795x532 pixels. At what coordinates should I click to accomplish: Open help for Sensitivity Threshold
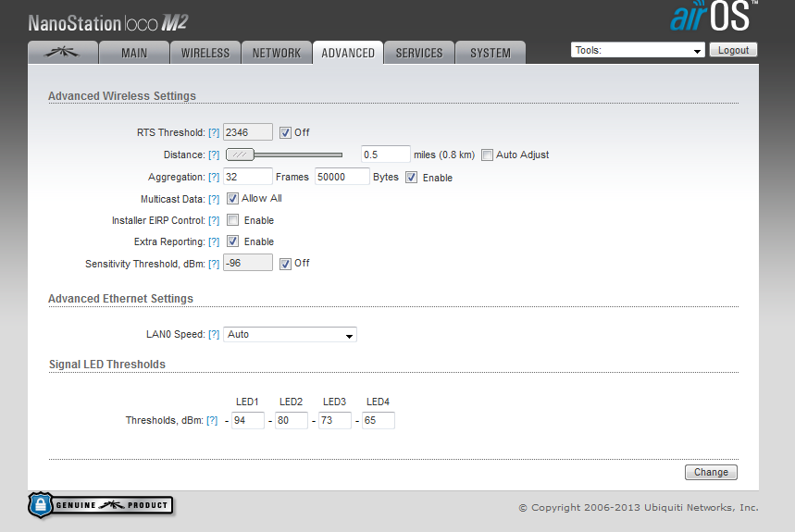click(x=214, y=264)
